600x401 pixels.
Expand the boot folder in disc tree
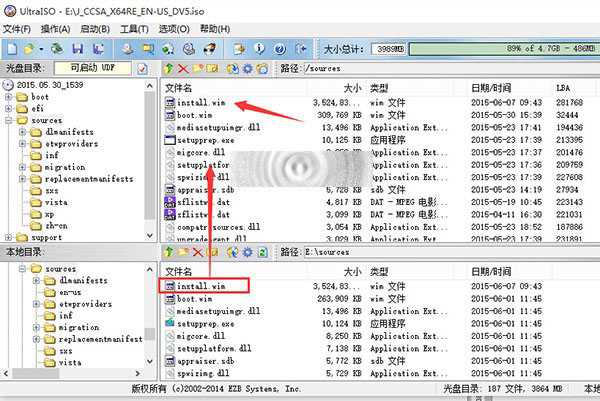pyautogui.click(x=8, y=97)
